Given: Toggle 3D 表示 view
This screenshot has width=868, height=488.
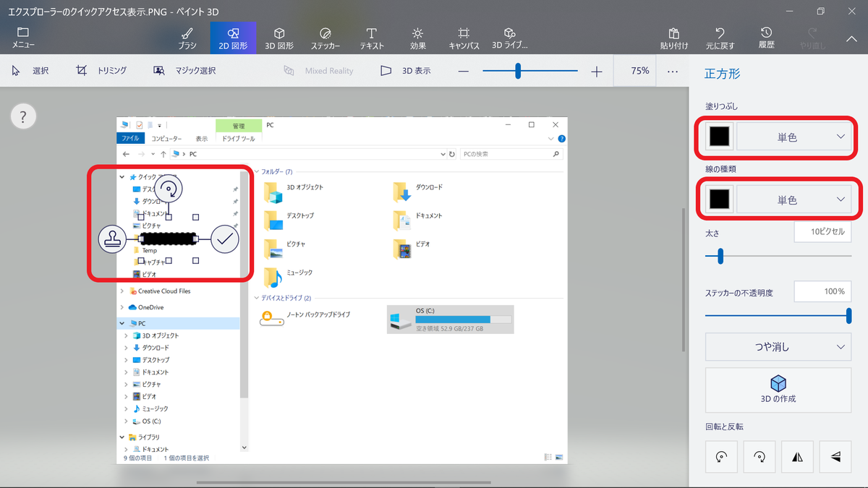Looking at the screenshot, I should [x=406, y=71].
